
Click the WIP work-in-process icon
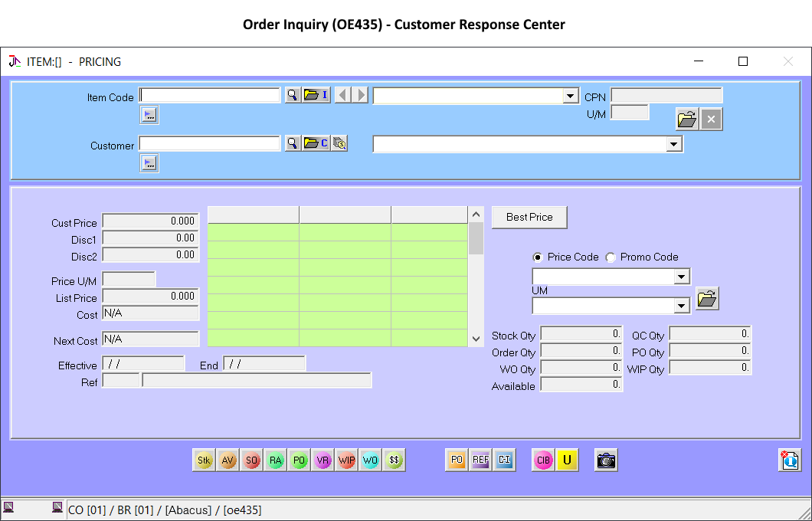point(346,460)
